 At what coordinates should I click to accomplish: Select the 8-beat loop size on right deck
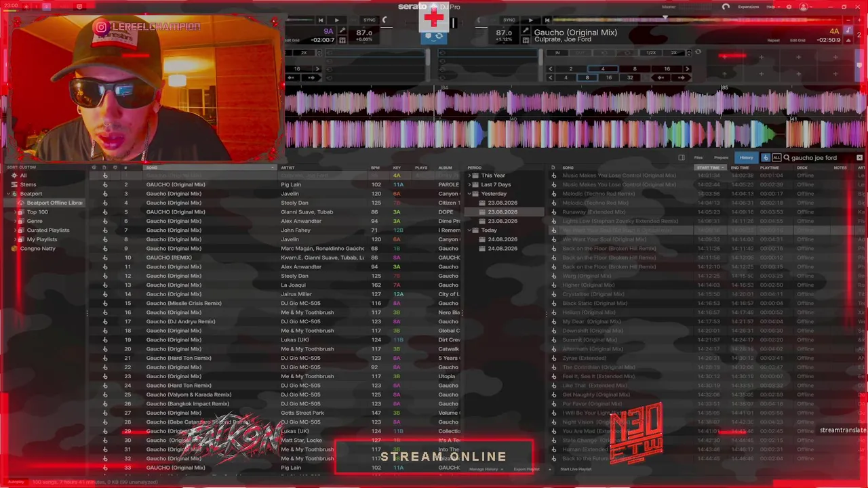[x=587, y=78]
